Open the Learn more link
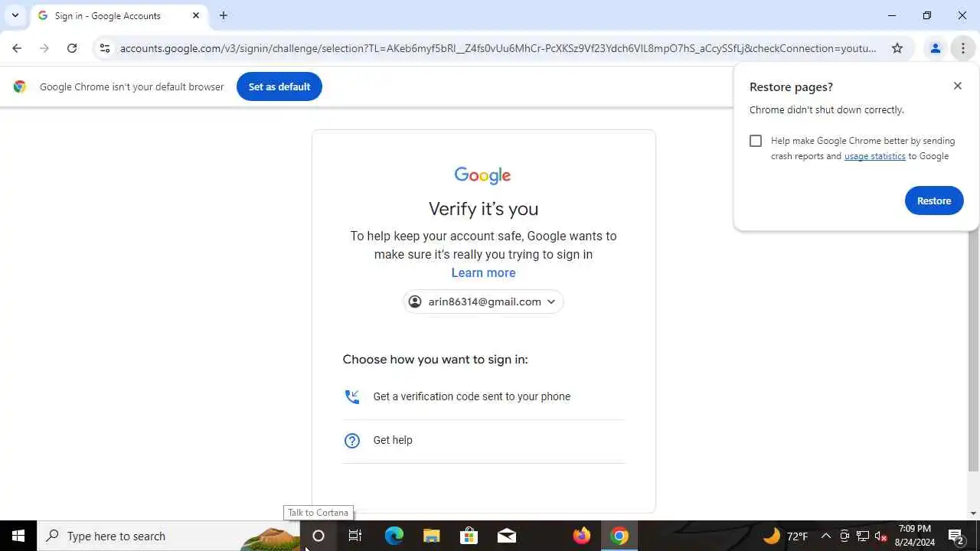The image size is (980, 551). point(483,272)
